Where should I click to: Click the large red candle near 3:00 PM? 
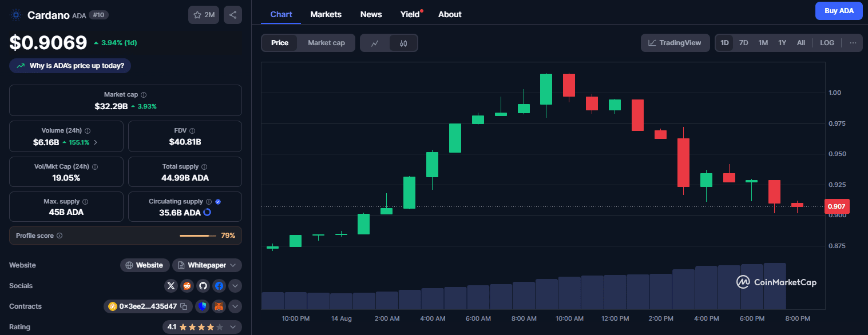[x=683, y=162]
